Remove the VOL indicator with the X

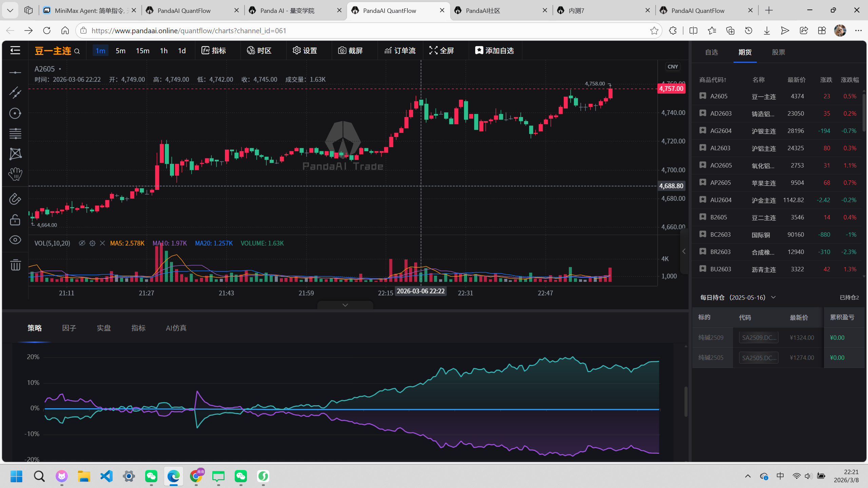(102, 243)
